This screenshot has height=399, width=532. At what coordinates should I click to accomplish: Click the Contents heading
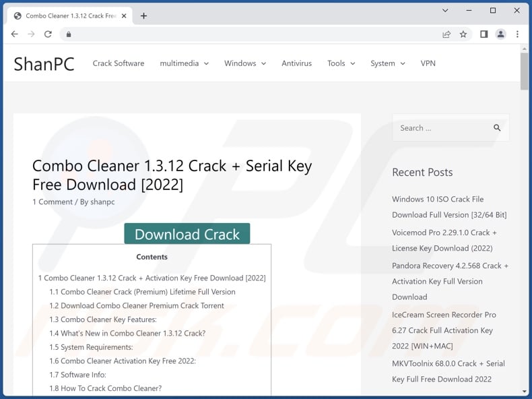click(152, 257)
